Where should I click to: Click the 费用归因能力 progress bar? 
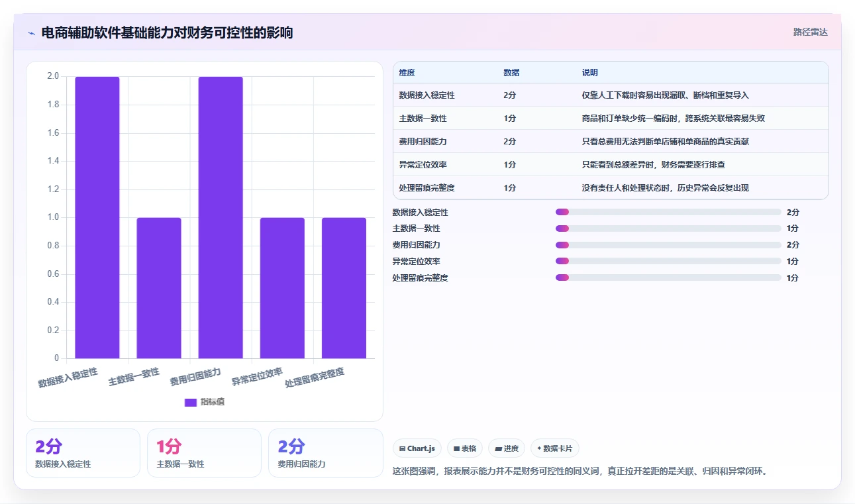click(668, 245)
